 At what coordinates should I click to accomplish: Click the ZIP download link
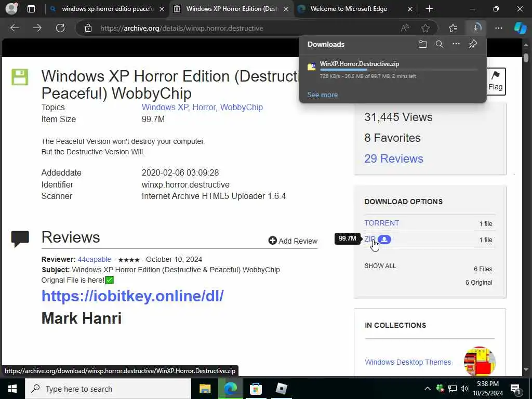[370, 239]
